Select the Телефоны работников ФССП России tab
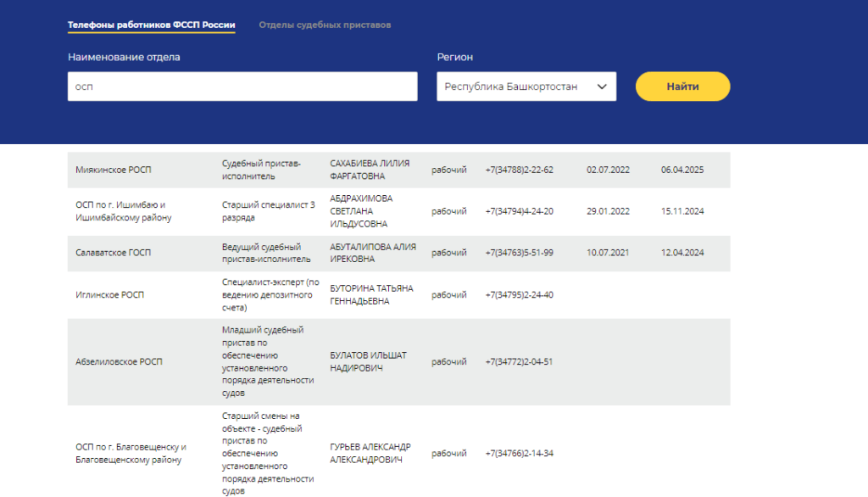The height and width of the screenshot is (497, 868). [x=152, y=25]
